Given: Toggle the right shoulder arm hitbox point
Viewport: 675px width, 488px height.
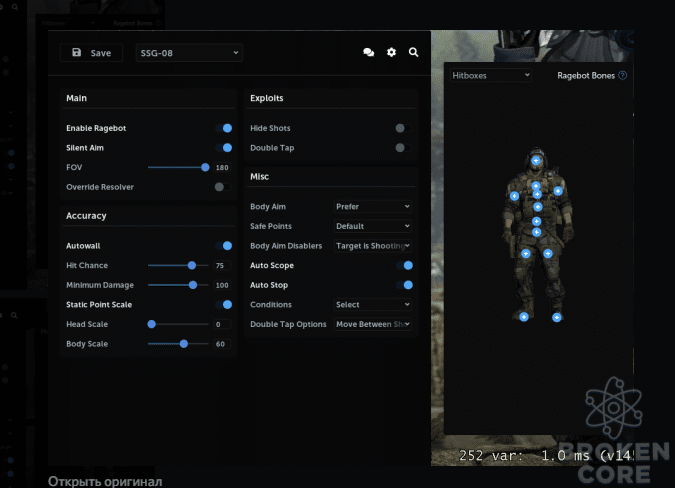Looking at the screenshot, I should coord(558,191).
